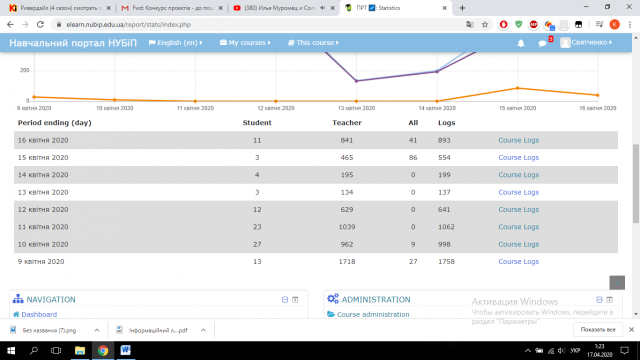Mute the YouTube tab audio icon
Image resolution: width=640 pixels, height=360 pixels.
[x=323, y=8]
